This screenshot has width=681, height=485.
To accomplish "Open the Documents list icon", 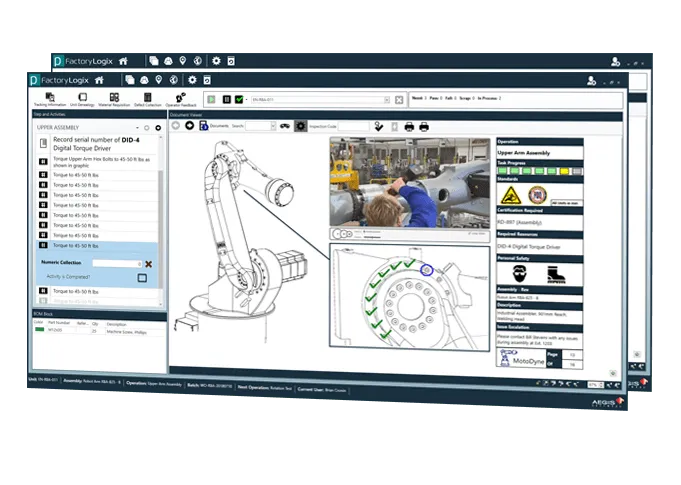I will 204,125.
